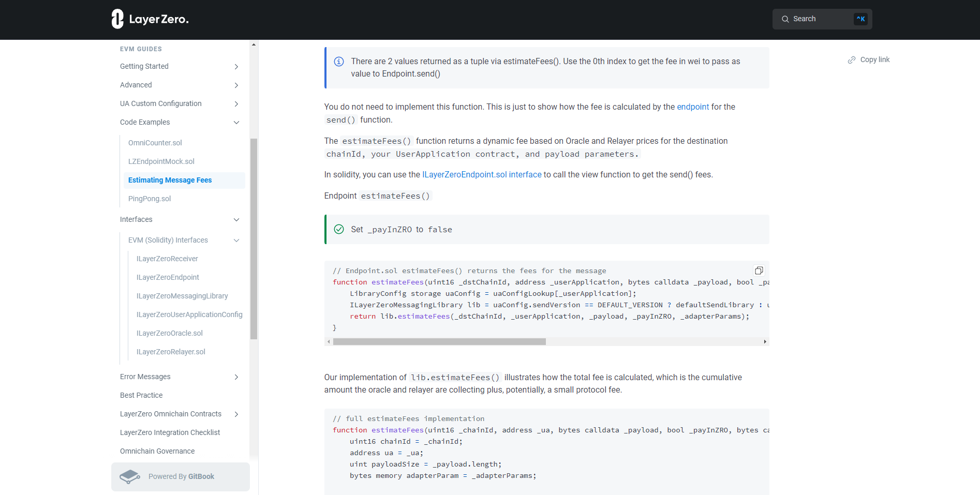This screenshot has height=495, width=980.
Task: Expand the Getting Started section
Action: click(236, 67)
